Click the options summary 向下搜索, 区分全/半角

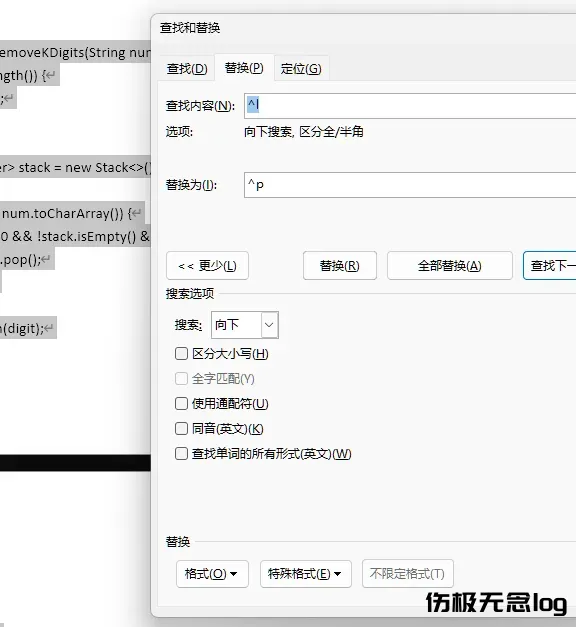coord(304,132)
